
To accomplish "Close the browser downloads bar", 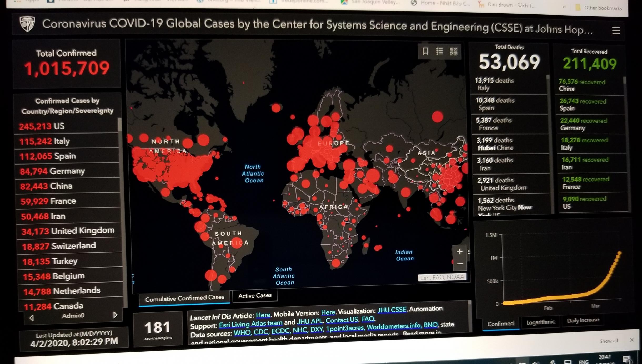I will (x=632, y=340).
